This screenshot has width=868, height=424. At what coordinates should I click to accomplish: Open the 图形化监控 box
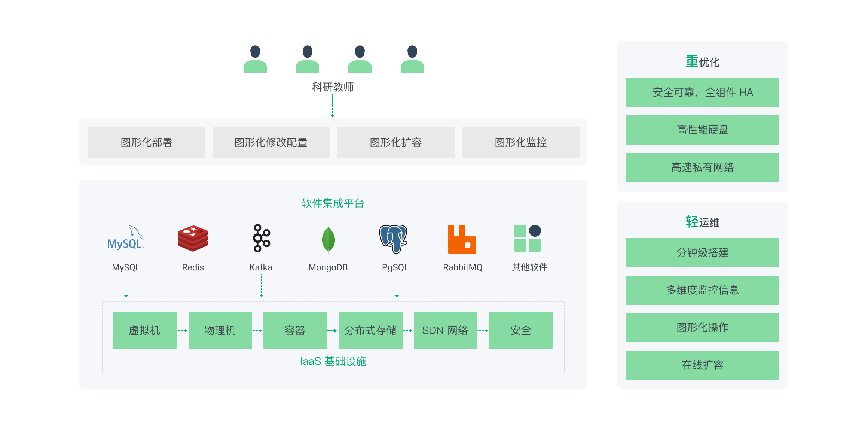521,142
